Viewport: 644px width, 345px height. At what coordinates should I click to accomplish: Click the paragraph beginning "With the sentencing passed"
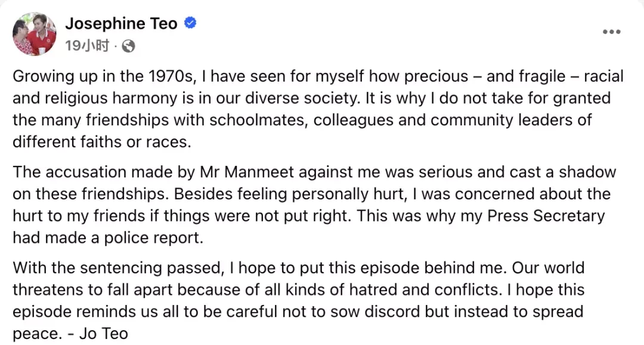coord(299,301)
